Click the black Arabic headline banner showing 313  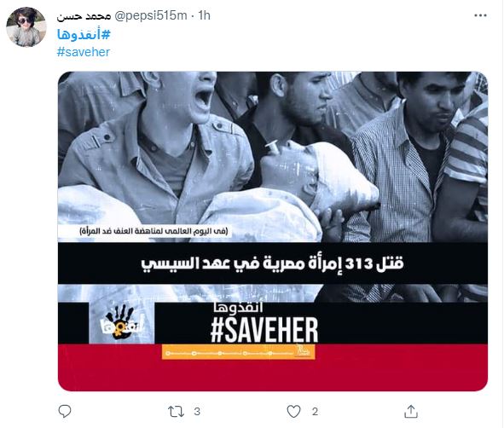tap(273, 263)
